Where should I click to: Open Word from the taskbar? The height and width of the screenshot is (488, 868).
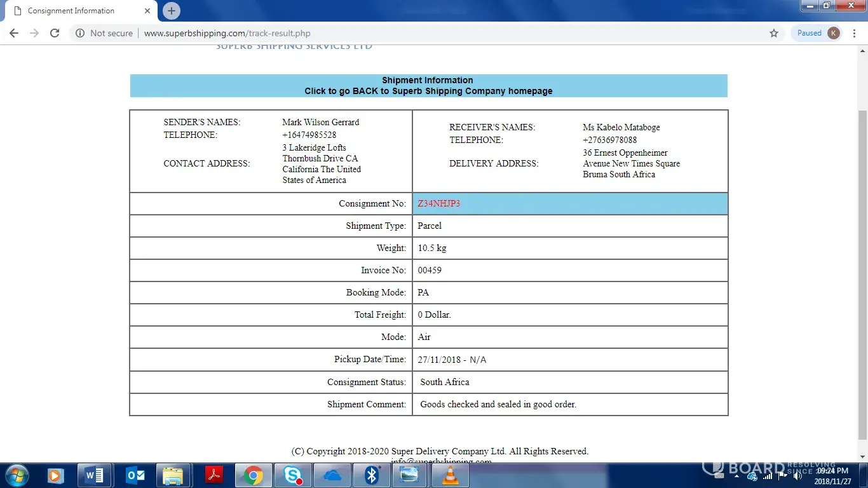click(95, 475)
